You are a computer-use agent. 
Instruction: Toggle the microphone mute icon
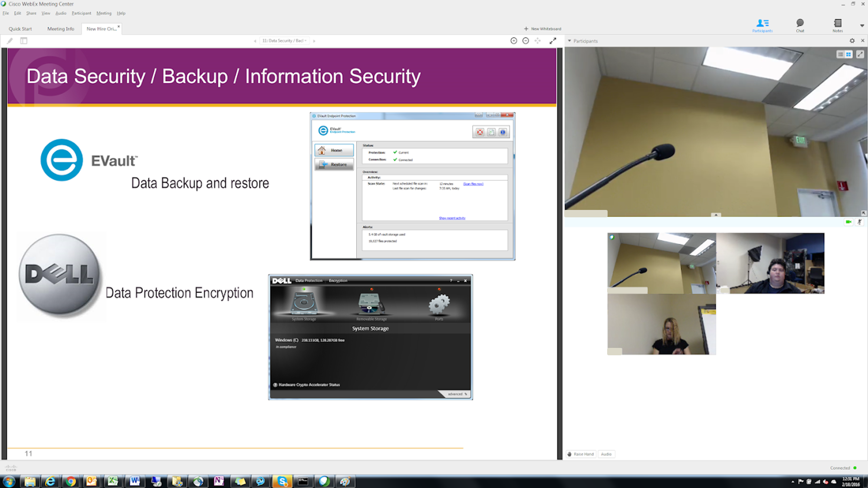859,222
